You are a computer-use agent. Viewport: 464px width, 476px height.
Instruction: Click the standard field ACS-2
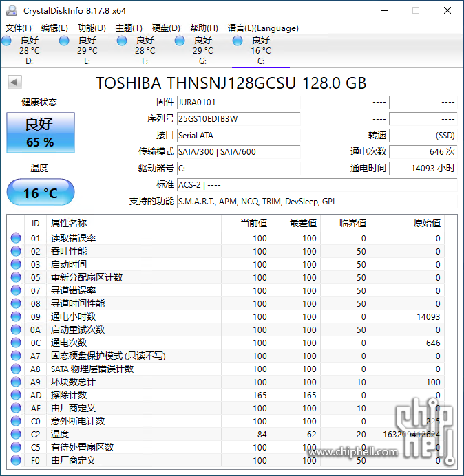click(317, 184)
